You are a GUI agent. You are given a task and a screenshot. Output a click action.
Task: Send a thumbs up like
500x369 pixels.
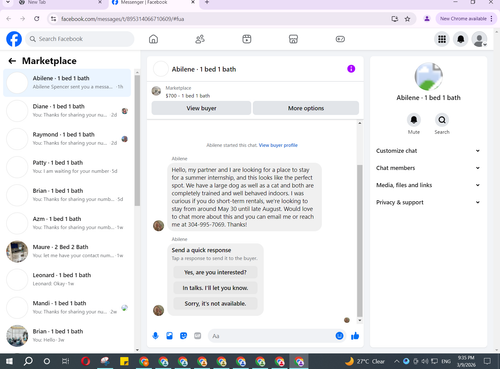click(x=355, y=336)
